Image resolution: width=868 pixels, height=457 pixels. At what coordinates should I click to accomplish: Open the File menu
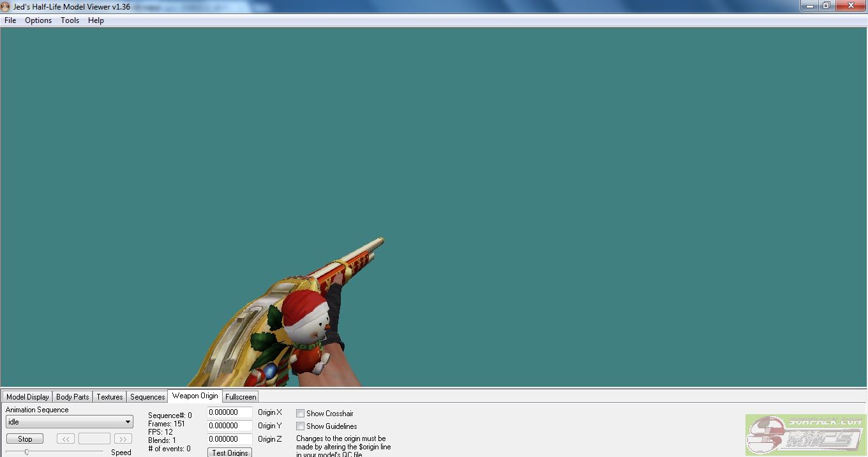[10, 20]
